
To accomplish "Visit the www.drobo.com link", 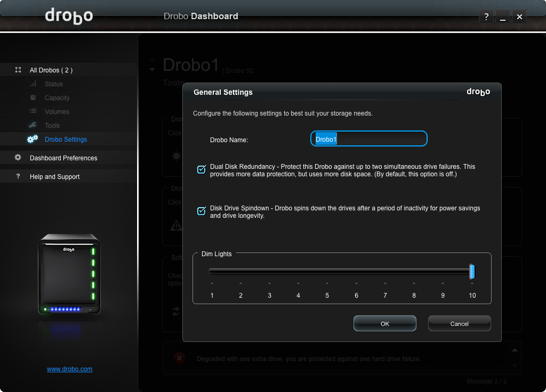I will pos(69,369).
